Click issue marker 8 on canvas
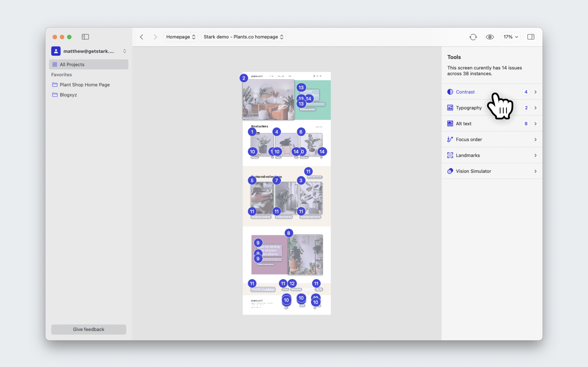 tap(288, 233)
